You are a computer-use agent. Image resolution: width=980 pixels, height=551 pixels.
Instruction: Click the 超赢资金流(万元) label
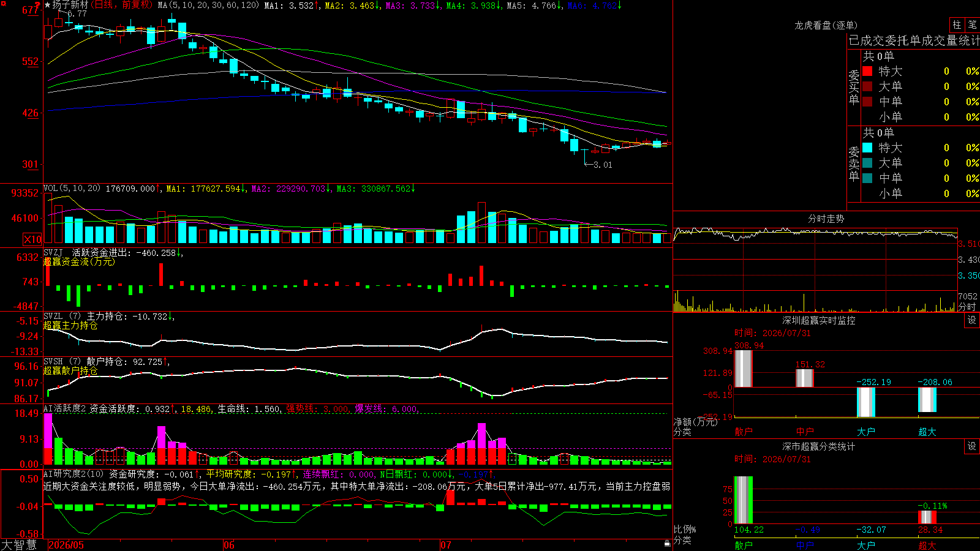pyautogui.click(x=79, y=261)
